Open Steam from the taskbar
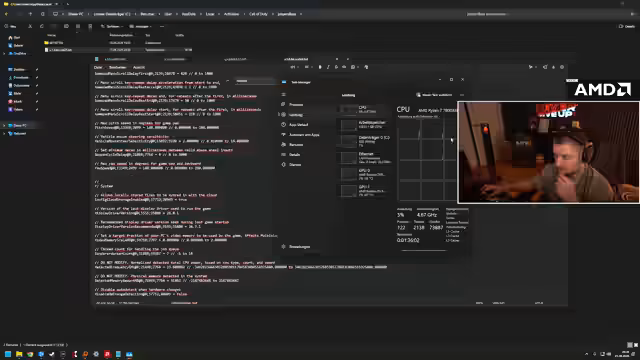 [52, 354]
